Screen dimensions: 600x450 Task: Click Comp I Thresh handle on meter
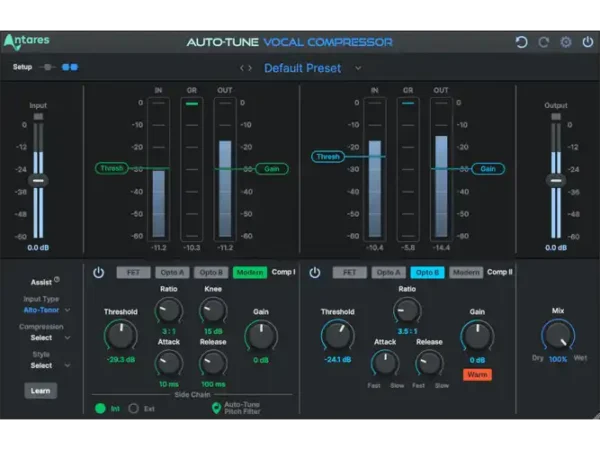111,168
